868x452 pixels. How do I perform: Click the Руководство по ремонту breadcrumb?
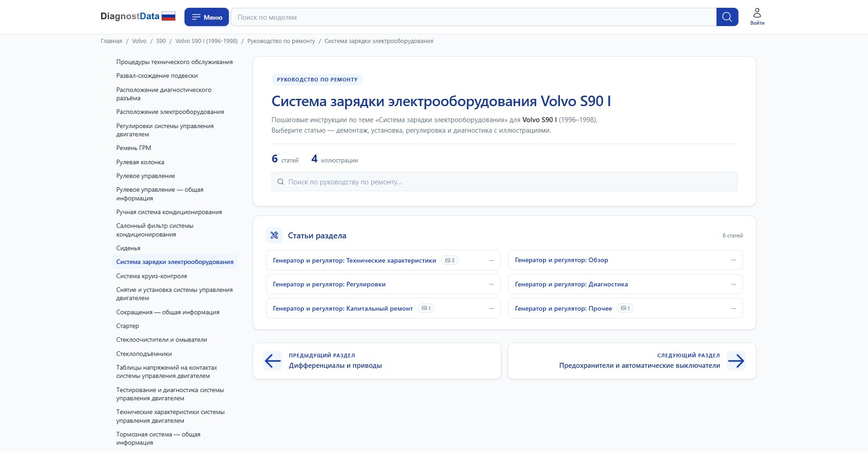[x=281, y=41]
